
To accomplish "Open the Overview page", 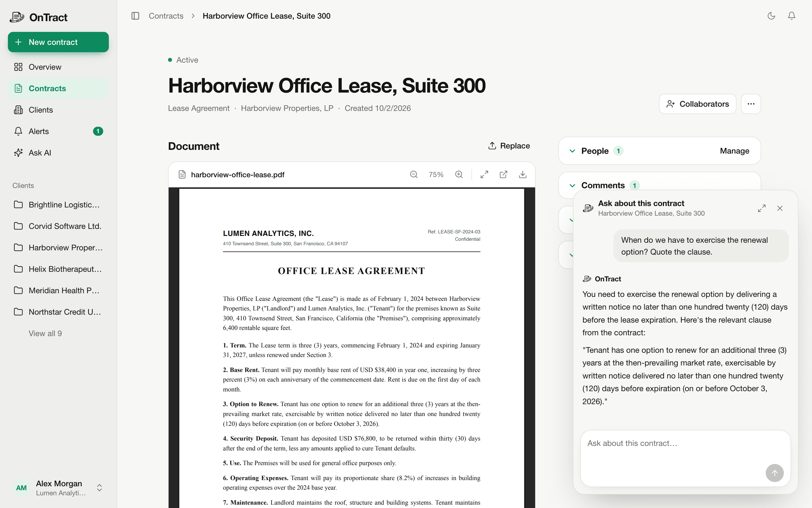I will click(58, 67).
